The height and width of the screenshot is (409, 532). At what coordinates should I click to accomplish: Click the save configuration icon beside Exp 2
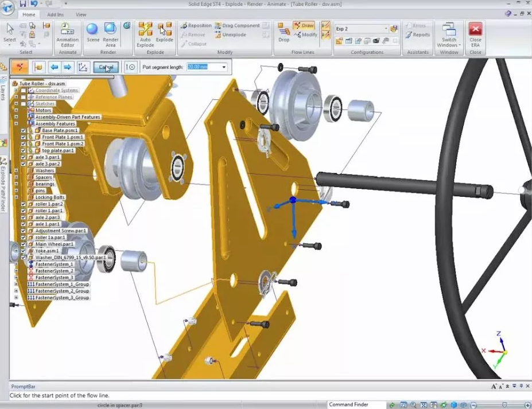(x=394, y=29)
